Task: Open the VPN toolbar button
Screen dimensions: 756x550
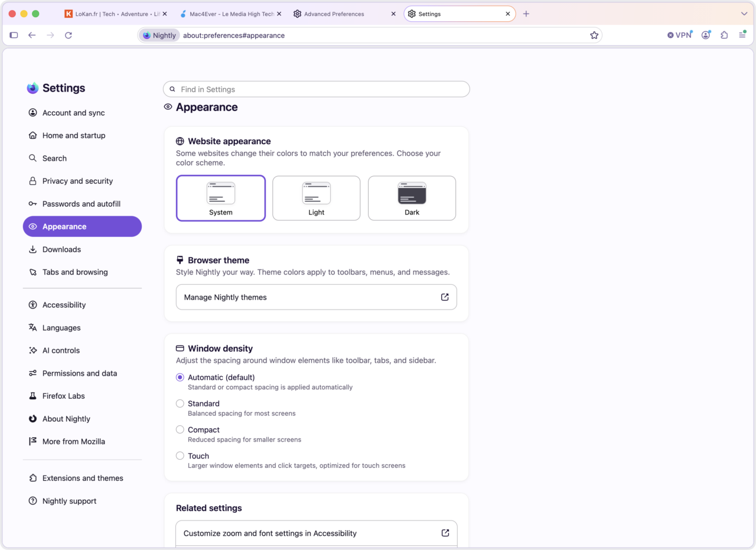Action: click(x=680, y=35)
